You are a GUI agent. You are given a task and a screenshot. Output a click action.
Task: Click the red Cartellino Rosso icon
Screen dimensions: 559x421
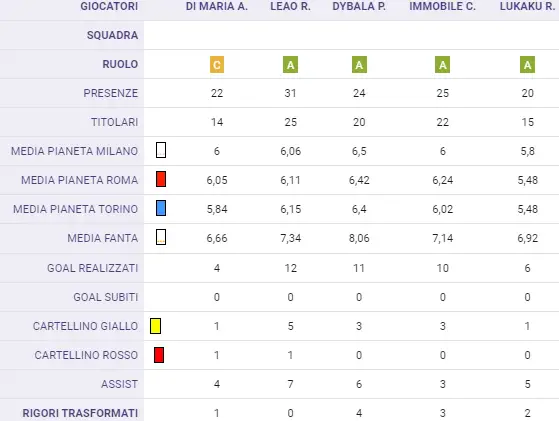click(159, 355)
